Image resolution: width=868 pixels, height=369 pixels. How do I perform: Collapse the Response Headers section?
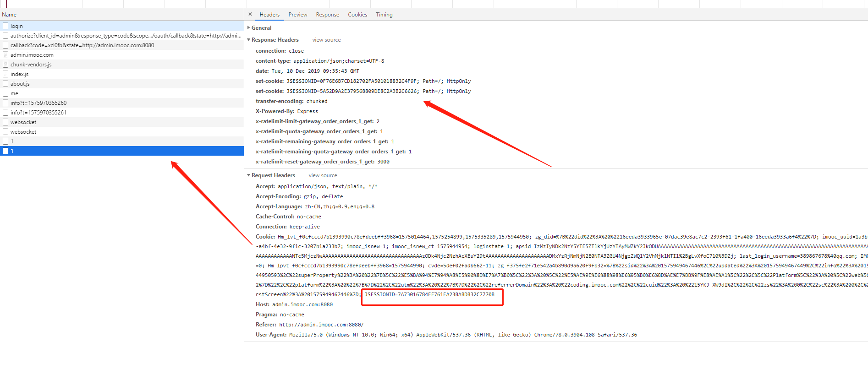(x=249, y=40)
